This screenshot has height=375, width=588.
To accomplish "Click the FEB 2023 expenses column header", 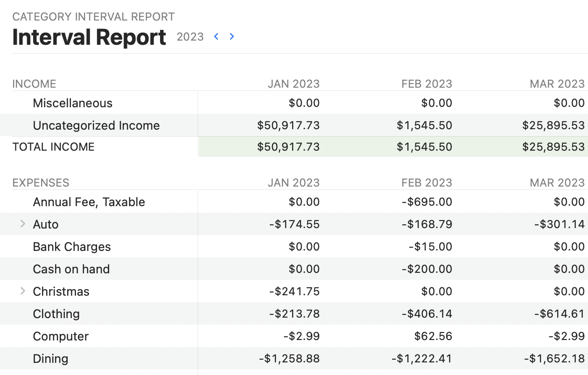I will tap(427, 183).
